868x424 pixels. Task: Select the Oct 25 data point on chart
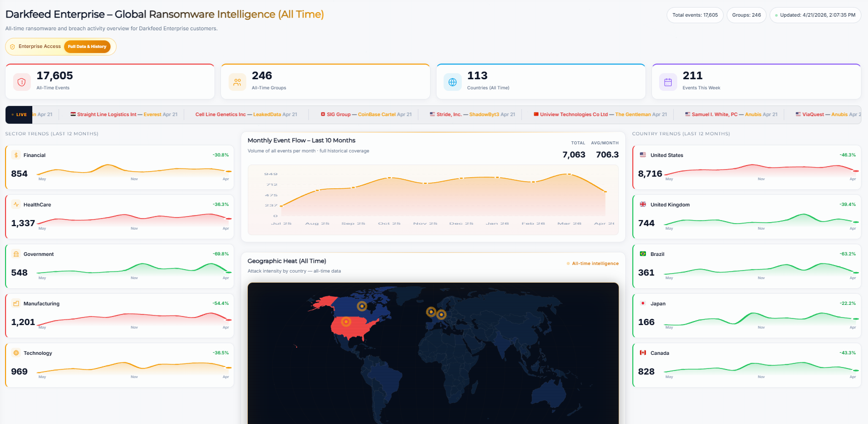point(389,178)
